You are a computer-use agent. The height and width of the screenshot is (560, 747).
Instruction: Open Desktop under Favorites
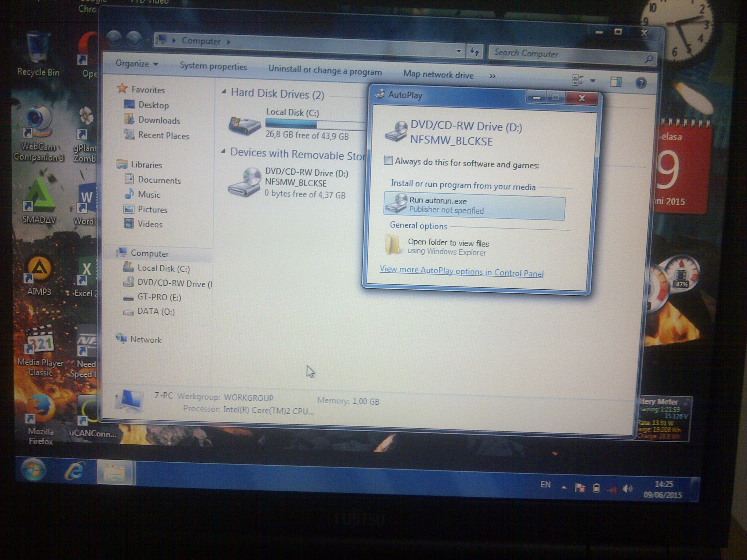tap(147, 105)
